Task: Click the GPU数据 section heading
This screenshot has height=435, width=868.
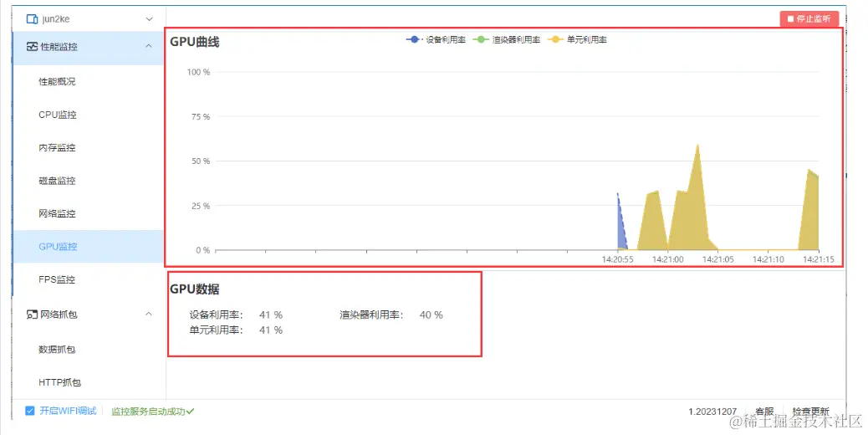Action: point(194,289)
